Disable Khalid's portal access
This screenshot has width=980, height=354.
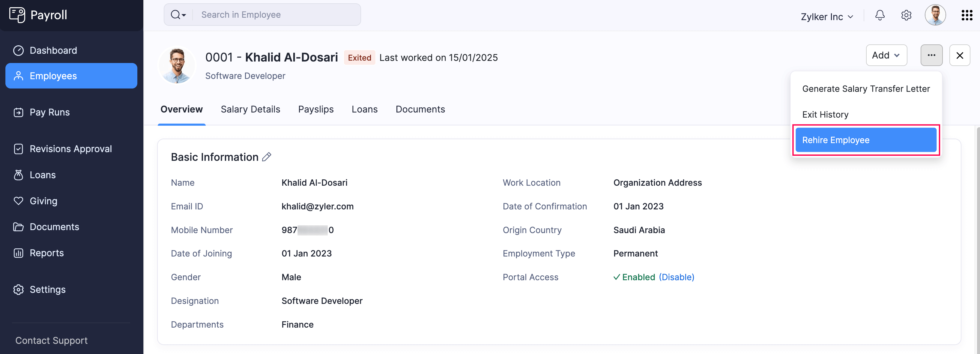click(677, 277)
